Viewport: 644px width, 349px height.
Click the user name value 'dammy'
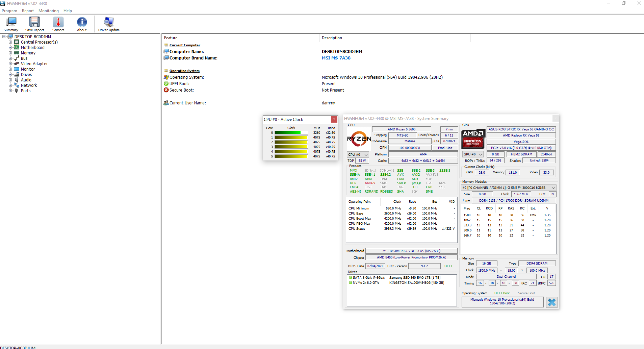(x=328, y=103)
